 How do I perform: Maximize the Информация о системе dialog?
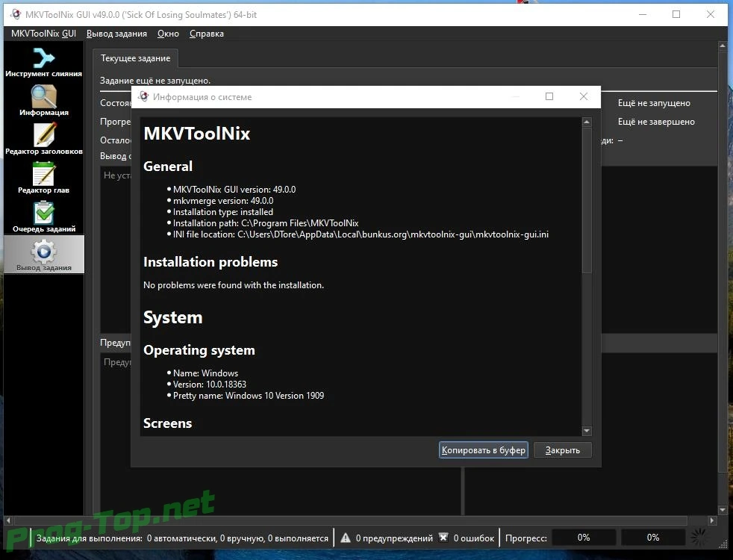(x=549, y=96)
